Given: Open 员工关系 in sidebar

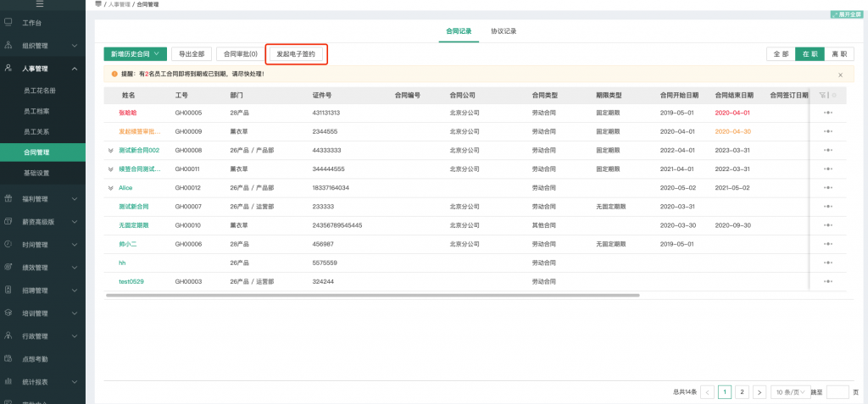Looking at the screenshot, I should pos(36,132).
